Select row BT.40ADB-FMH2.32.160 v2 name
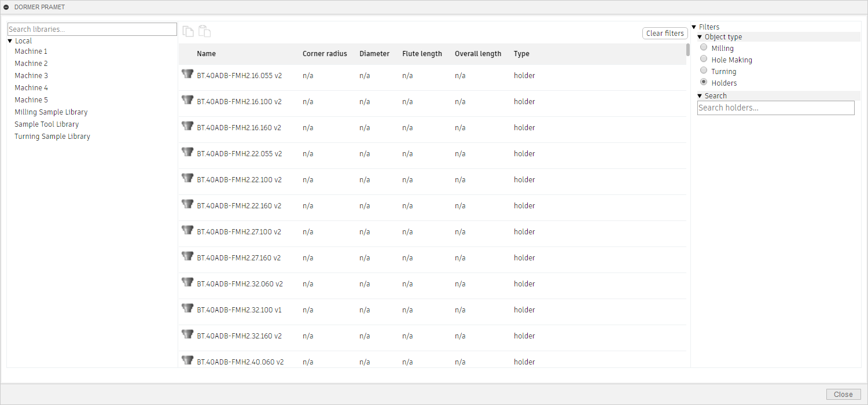The height and width of the screenshot is (405, 868). 239,336
